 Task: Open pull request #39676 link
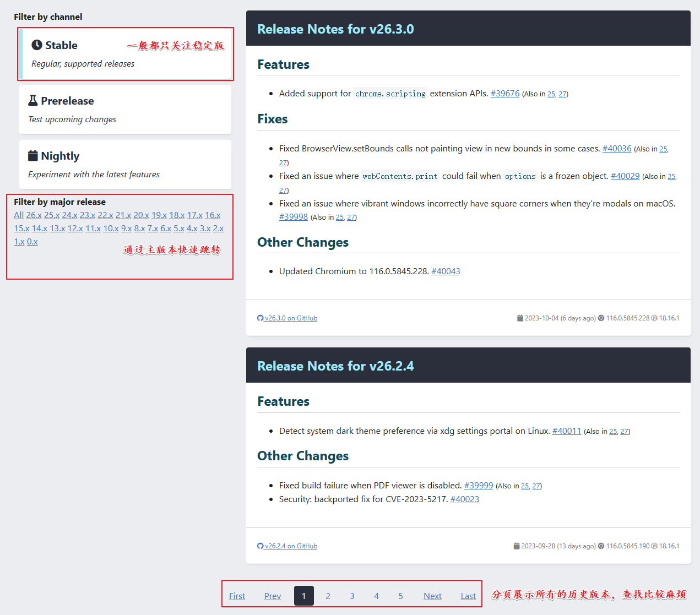point(505,94)
